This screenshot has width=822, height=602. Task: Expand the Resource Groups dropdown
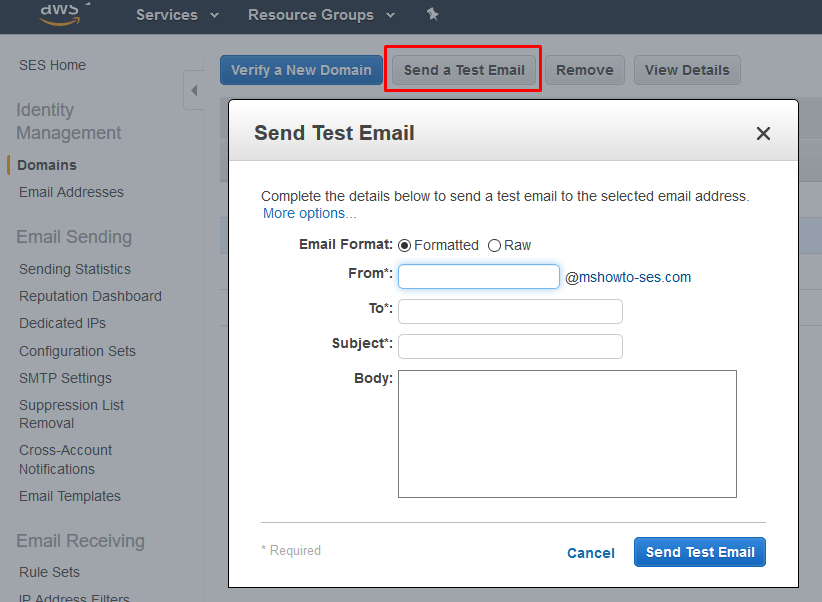coord(321,15)
